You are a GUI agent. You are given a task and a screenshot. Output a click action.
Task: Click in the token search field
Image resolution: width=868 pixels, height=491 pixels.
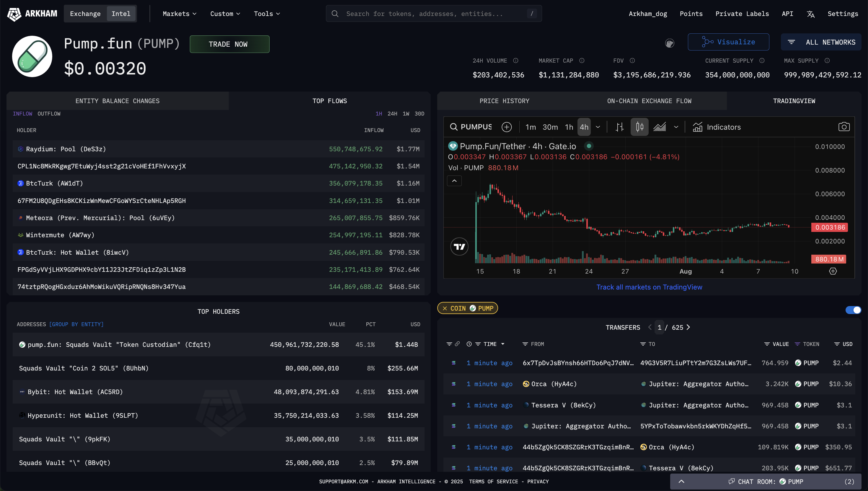click(x=434, y=14)
